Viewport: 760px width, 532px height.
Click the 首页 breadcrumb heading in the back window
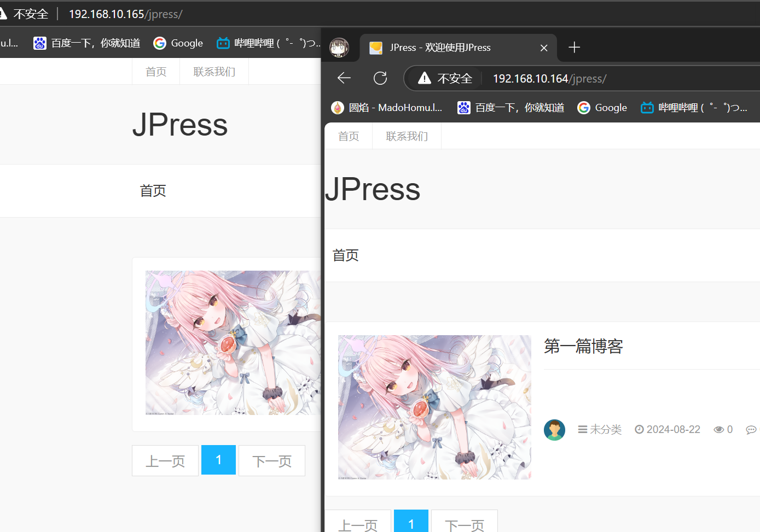[153, 191]
